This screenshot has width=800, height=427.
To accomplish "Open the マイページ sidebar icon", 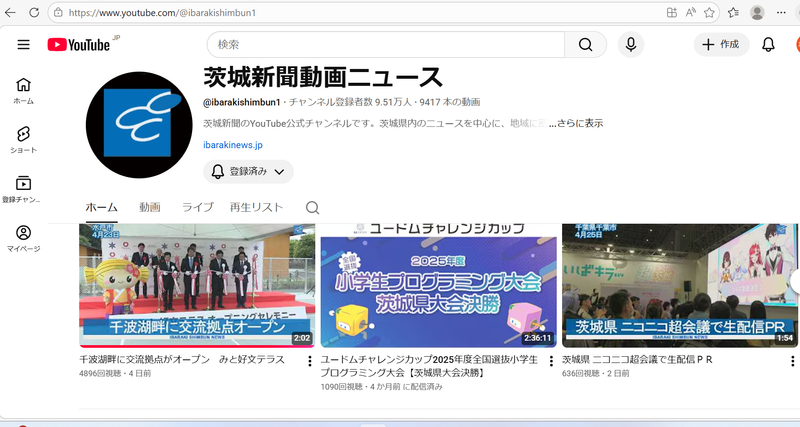I will (23, 239).
